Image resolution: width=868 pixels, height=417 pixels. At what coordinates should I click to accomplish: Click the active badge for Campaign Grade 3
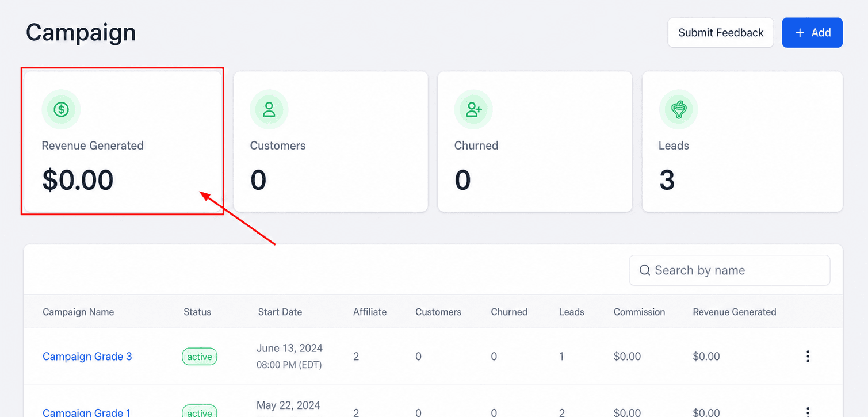200,357
